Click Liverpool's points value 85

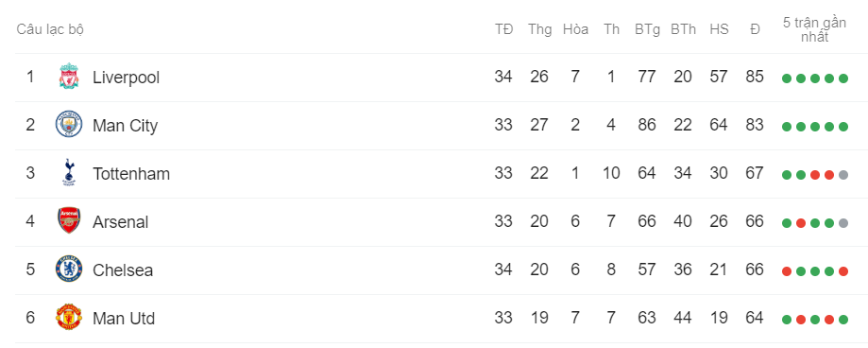point(755,77)
